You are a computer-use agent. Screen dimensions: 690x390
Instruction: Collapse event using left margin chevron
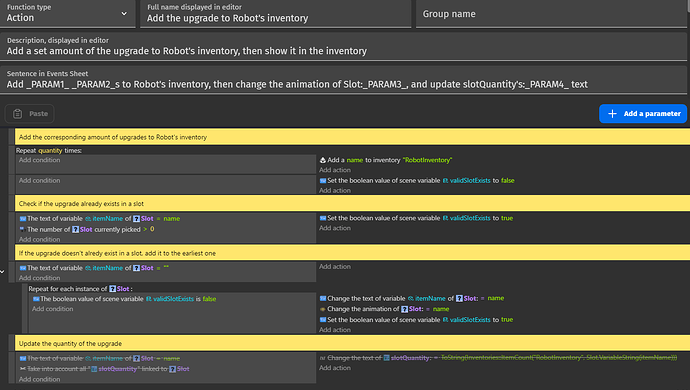(2, 272)
